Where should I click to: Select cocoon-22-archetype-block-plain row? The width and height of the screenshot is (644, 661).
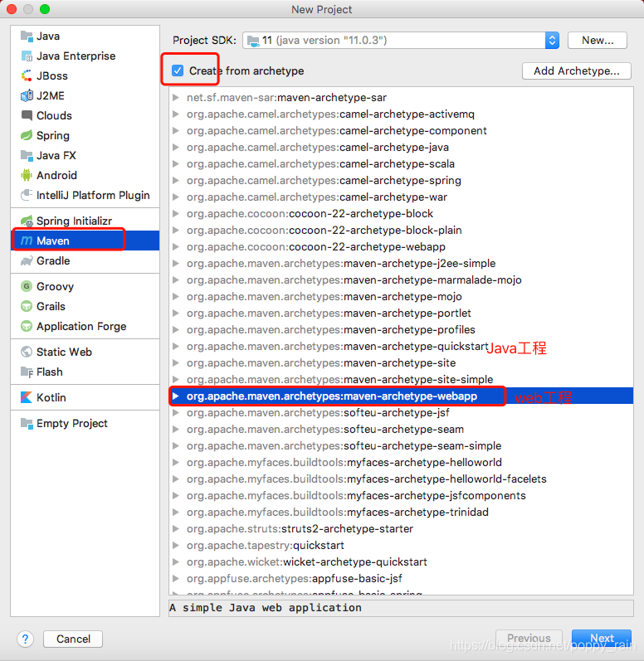click(x=401, y=231)
